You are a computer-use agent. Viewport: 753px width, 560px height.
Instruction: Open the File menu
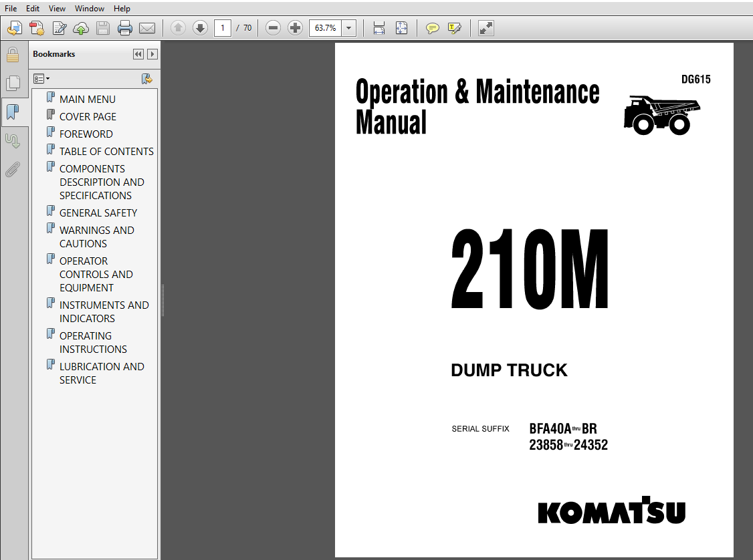[11, 9]
